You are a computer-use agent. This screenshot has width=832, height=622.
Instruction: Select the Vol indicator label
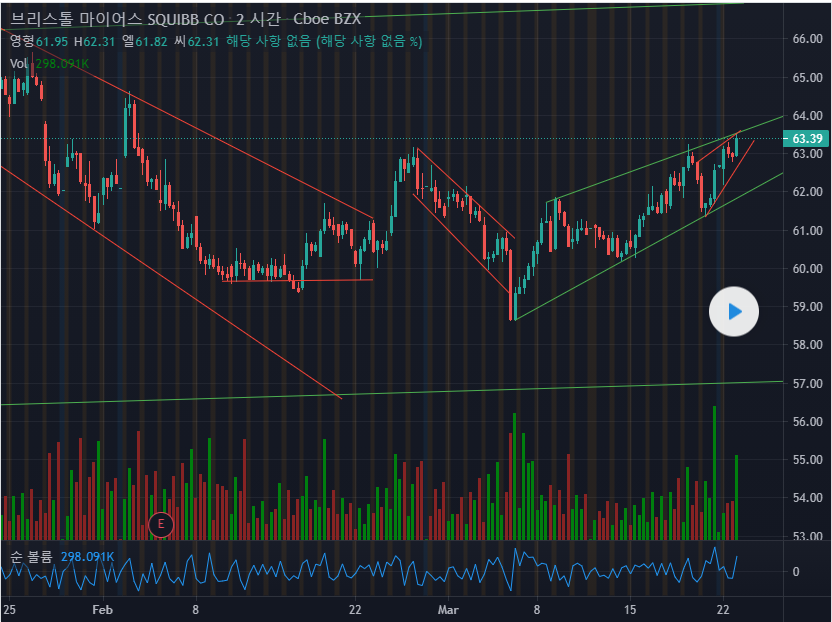tap(19, 64)
